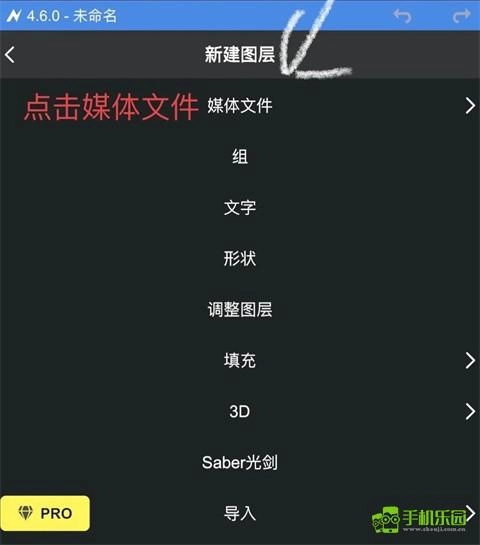Viewport: 480px width, 545px height.
Task: Choose the 组 layer option
Action: pyautogui.click(x=240, y=156)
